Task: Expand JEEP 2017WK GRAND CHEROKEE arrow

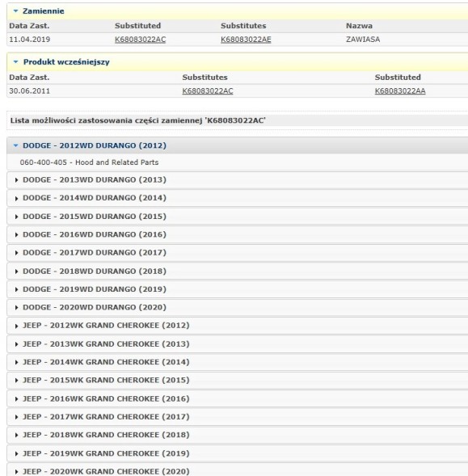Action: 16,417
